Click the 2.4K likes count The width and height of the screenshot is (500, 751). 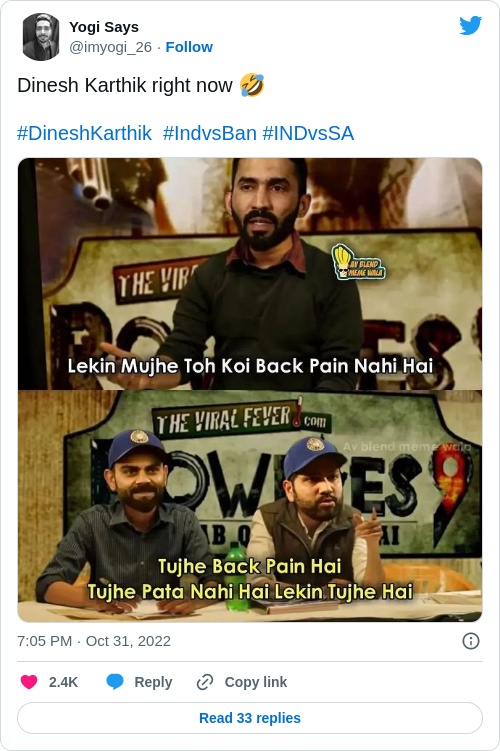(x=63, y=682)
